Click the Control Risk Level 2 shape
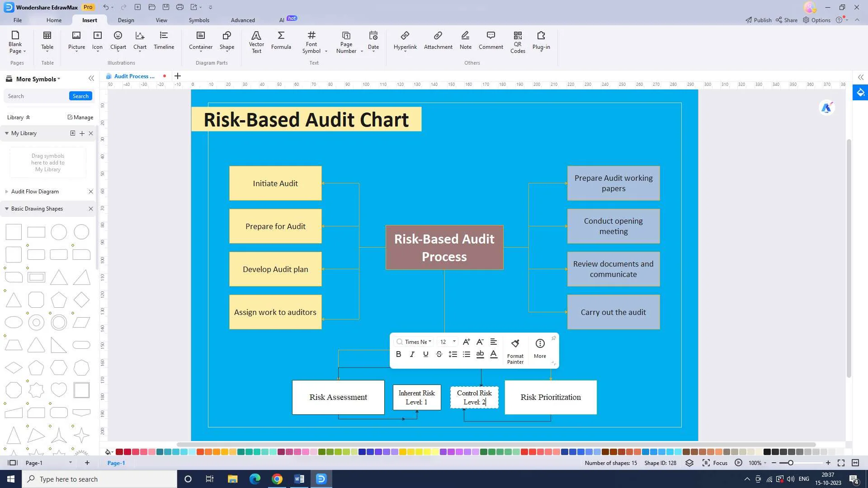868x488 pixels. (475, 398)
